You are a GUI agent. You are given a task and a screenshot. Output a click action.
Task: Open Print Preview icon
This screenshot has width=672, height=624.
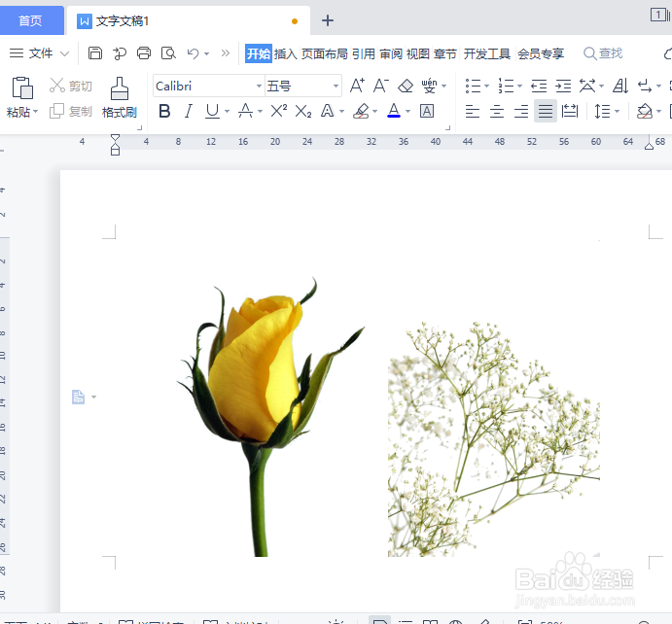pos(168,53)
